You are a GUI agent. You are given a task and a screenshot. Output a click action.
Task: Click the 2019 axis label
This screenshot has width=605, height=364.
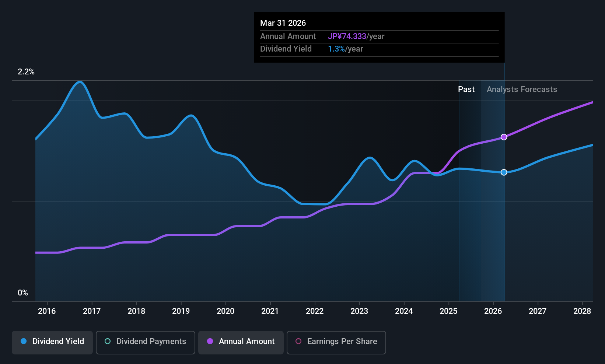(x=181, y=311)
